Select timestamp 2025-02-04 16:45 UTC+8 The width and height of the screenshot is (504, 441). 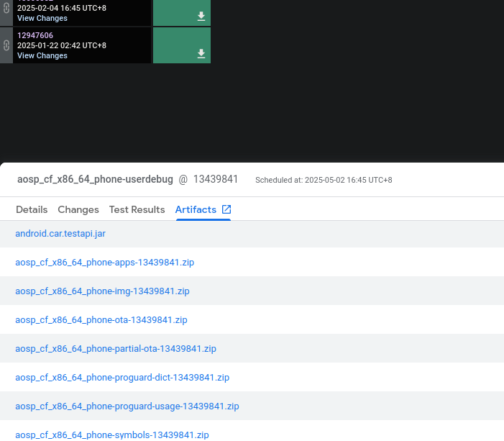62,8
